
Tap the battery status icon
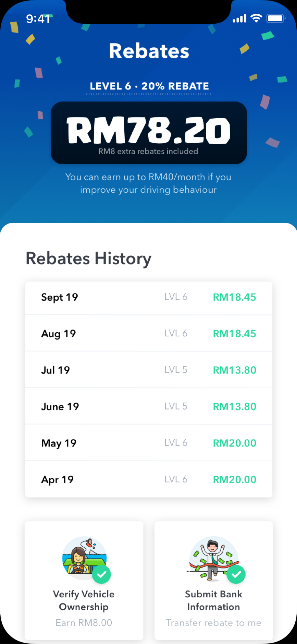pyautogui.click(x=276, y=18)
